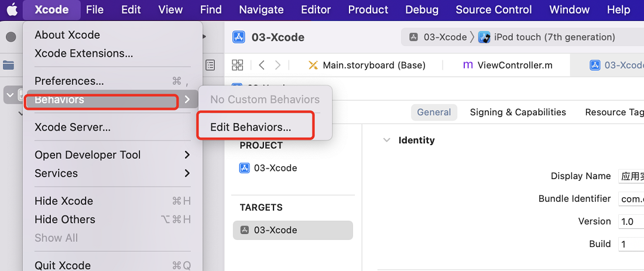Click the list icon beside editor grid
Image resolution: width=644 pixels, height=271 pixels.
click(x=210, y=65)
